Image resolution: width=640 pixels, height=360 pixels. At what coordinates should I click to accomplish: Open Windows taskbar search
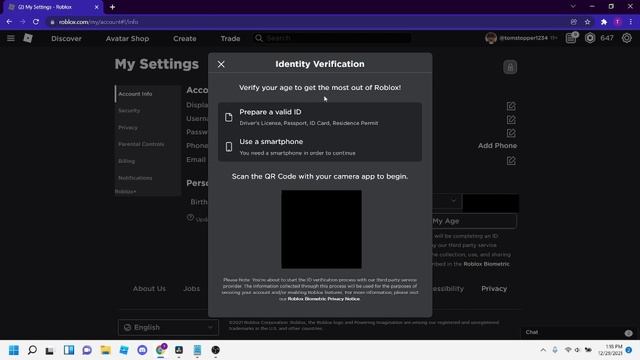click(x=32, y=350)
